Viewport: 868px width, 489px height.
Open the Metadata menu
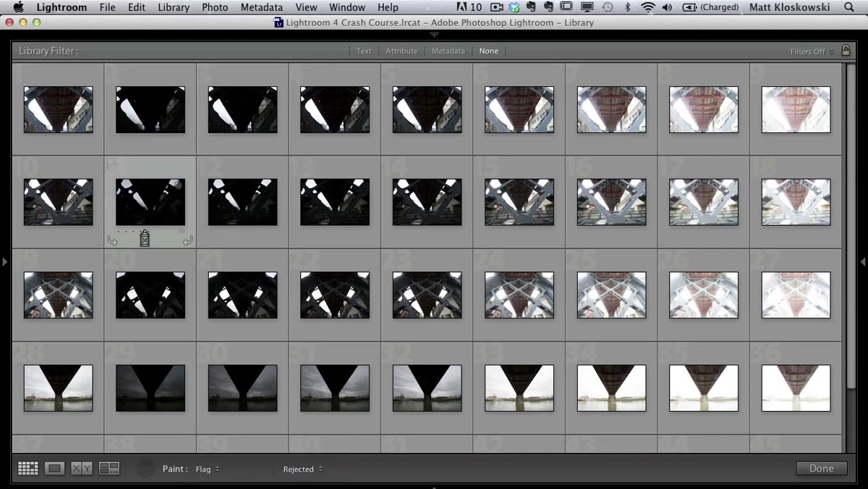tap(262, 7)
